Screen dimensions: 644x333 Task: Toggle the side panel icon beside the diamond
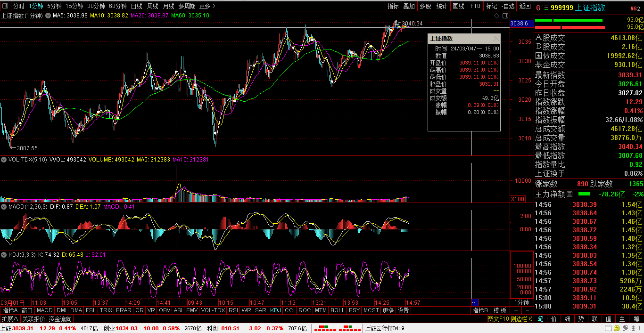click(504, 16)
